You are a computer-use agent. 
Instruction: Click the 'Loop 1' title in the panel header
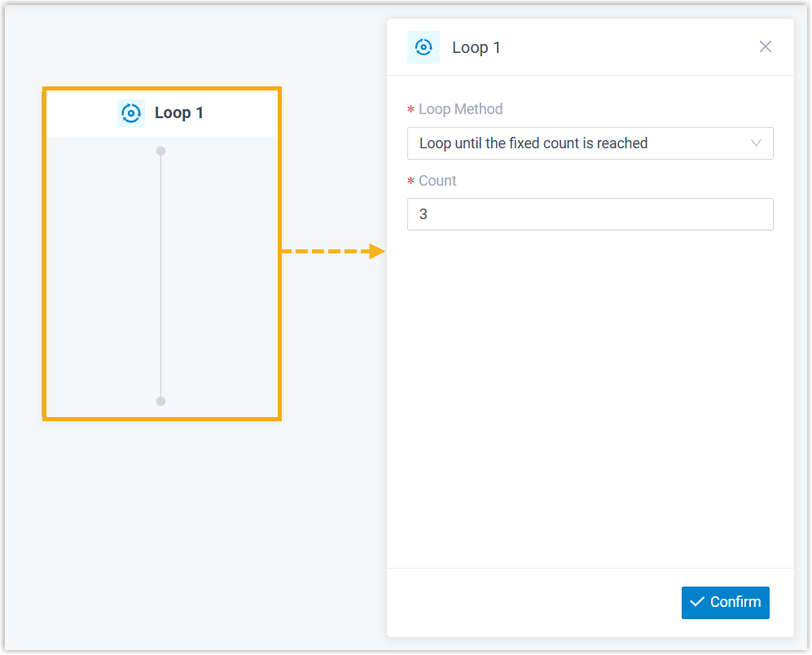point(476,47)
